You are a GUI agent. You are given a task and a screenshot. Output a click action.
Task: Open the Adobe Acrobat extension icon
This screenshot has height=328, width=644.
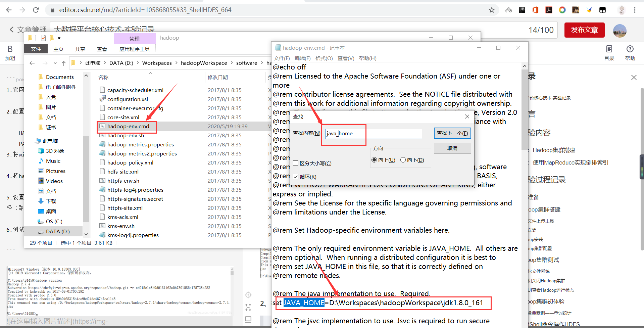549,10
